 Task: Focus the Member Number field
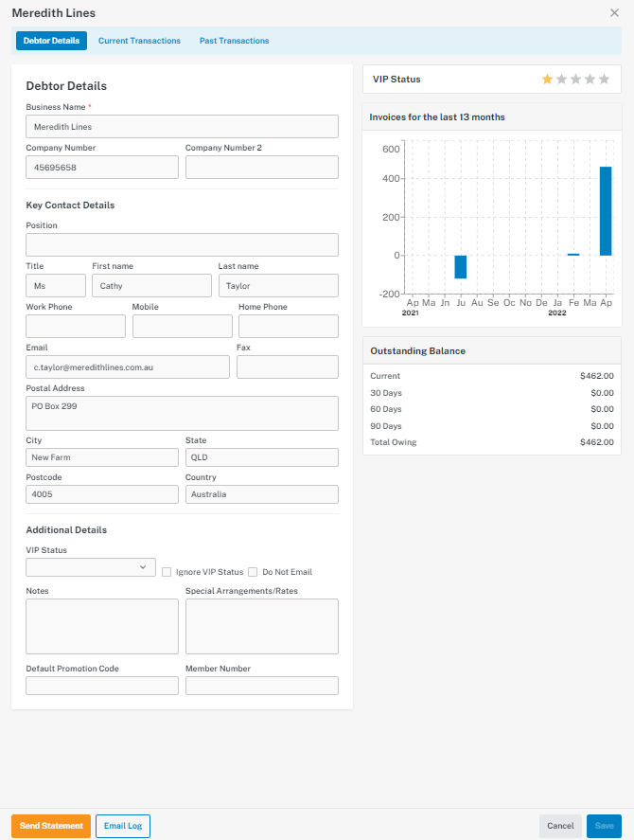[x=262, y=686]
